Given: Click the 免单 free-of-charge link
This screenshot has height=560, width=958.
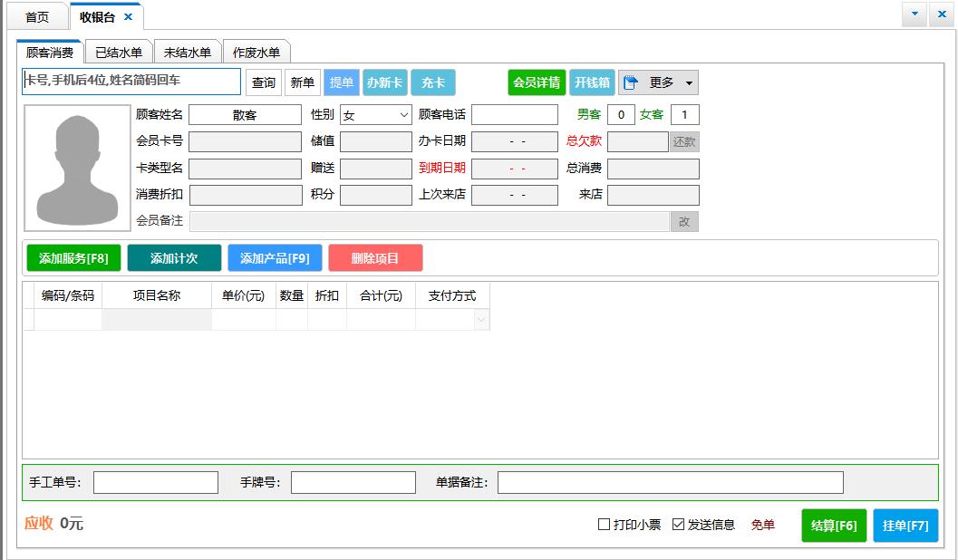Looking at the screenshot, I should tap(761, 525).
